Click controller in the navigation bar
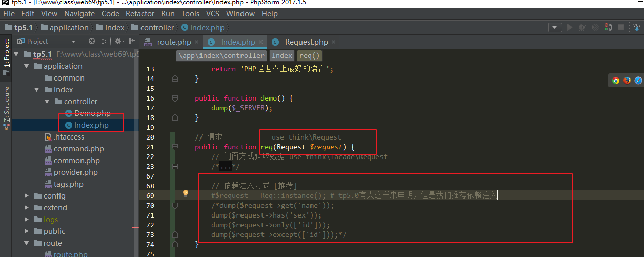The width and height of the screenshot is (644, 257). tap(152, 28)
